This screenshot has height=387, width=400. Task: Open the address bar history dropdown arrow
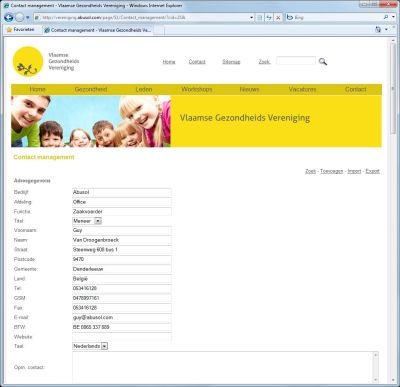[x=252, y=18]
